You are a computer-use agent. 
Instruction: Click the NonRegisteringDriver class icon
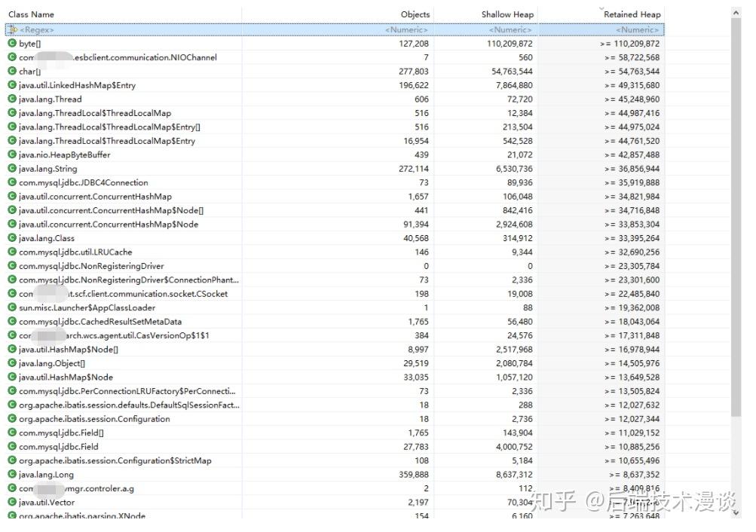12,266
